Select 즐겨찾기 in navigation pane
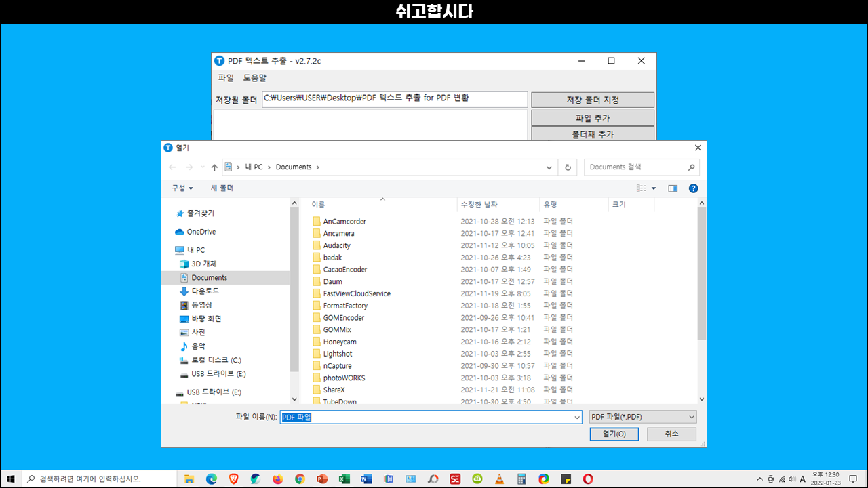 click(x=201, y=213)
